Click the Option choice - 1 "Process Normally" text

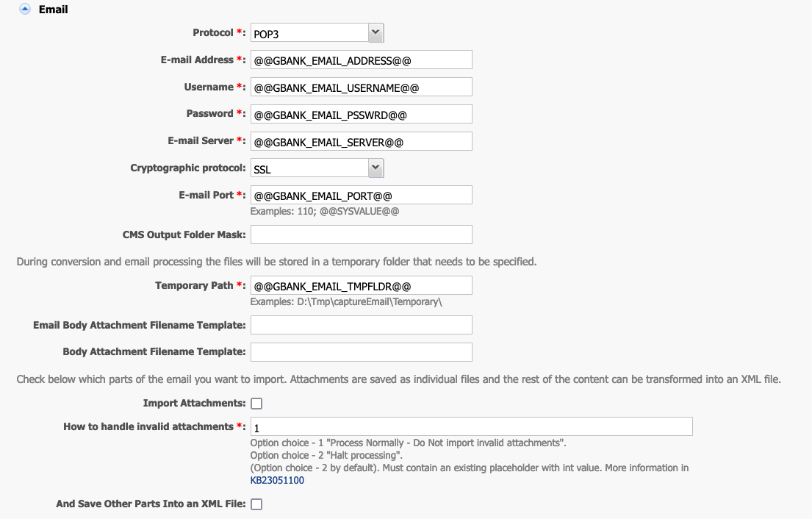click(408, 443)
